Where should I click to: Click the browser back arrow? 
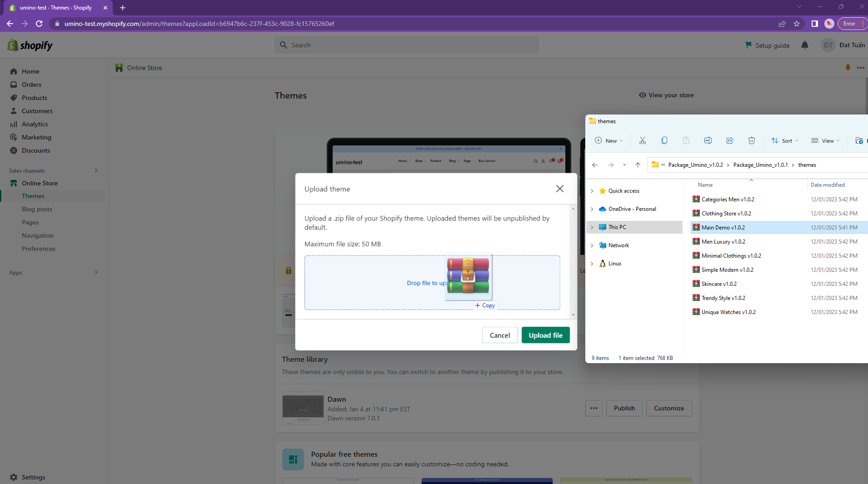point(10,24)
